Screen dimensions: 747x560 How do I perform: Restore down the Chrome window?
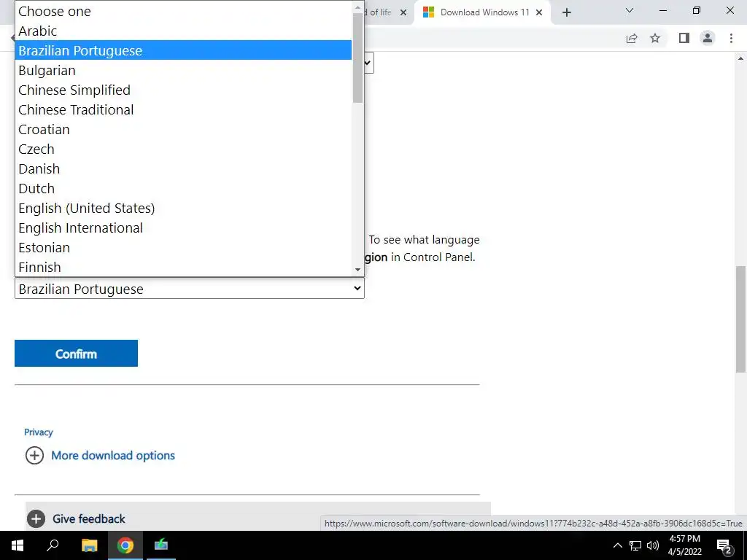click(697, 10)
